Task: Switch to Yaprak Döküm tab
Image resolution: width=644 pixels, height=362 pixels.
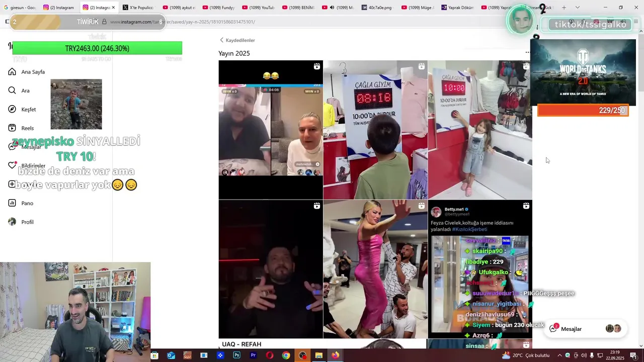Action: pos(457,8)
